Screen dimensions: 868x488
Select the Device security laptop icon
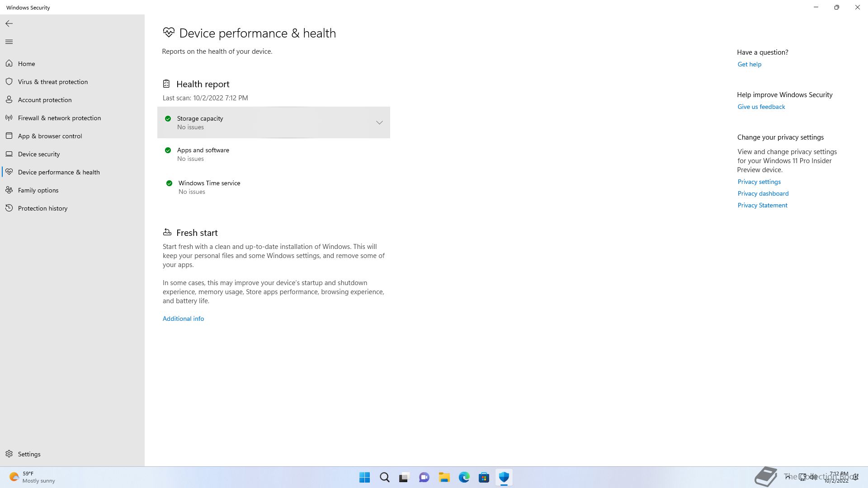tap(9, 154)
